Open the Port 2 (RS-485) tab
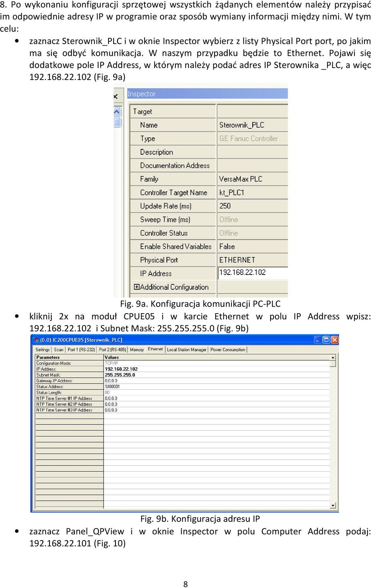This screenshot has height=588, width=371. click(x=112, y=349)
